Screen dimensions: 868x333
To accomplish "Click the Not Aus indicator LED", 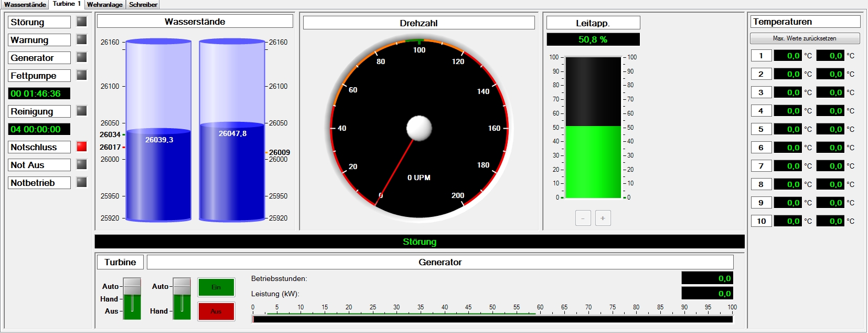I will [81, 164].
